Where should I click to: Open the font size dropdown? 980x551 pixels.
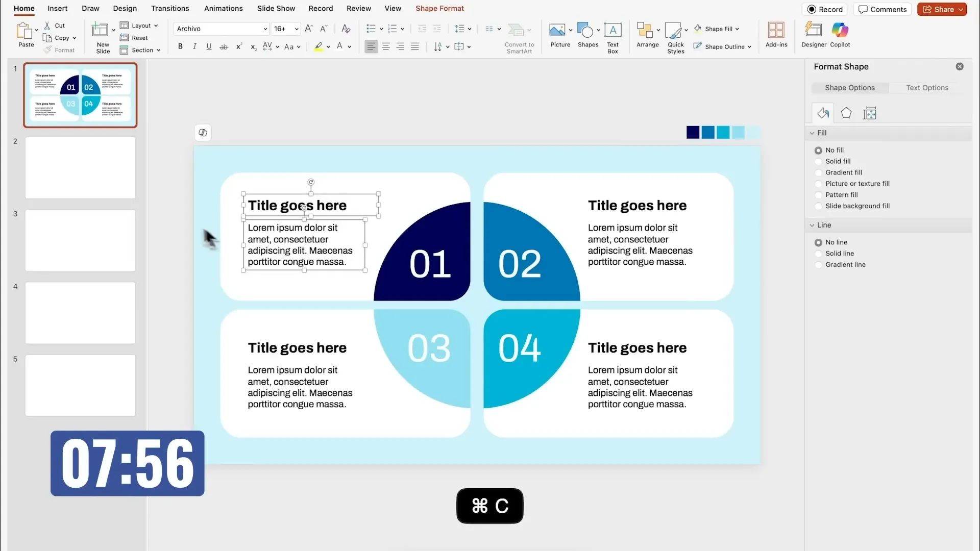(x=297, y=29)
